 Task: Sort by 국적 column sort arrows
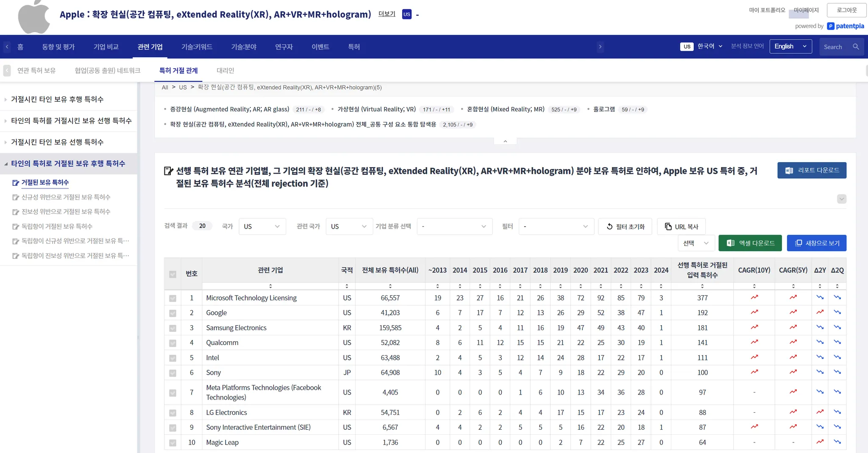click(347, 286)
